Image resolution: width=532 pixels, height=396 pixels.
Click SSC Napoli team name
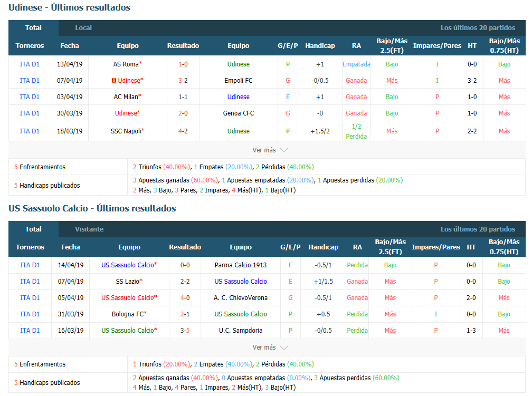click(126, 131)
